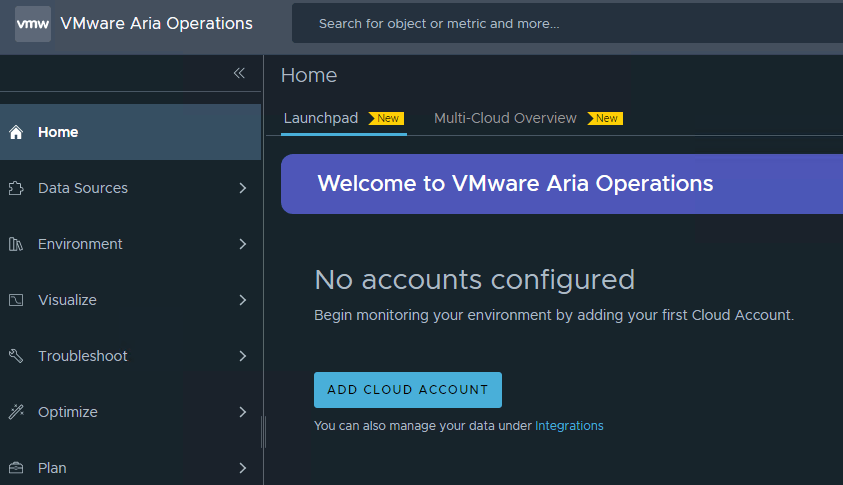This screenshot has height=485, width=843.
Task: Click the sidebar resize handle
Action: tap(263, 432)
